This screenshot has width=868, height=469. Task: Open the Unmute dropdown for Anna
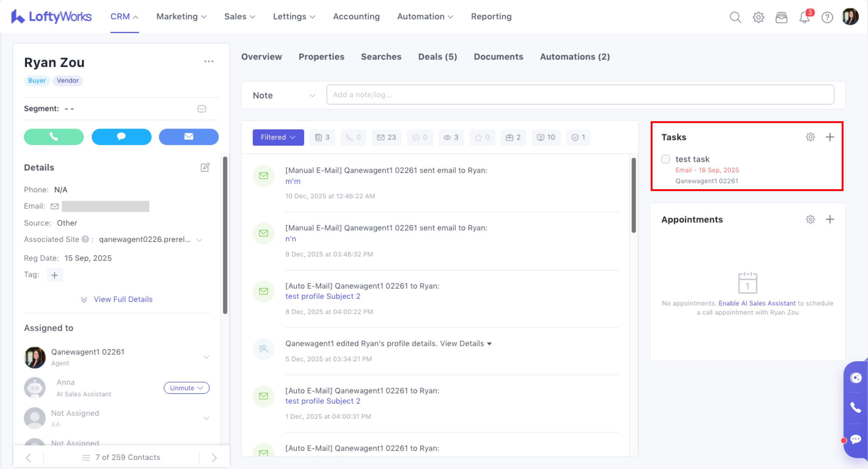pos(186,388)
